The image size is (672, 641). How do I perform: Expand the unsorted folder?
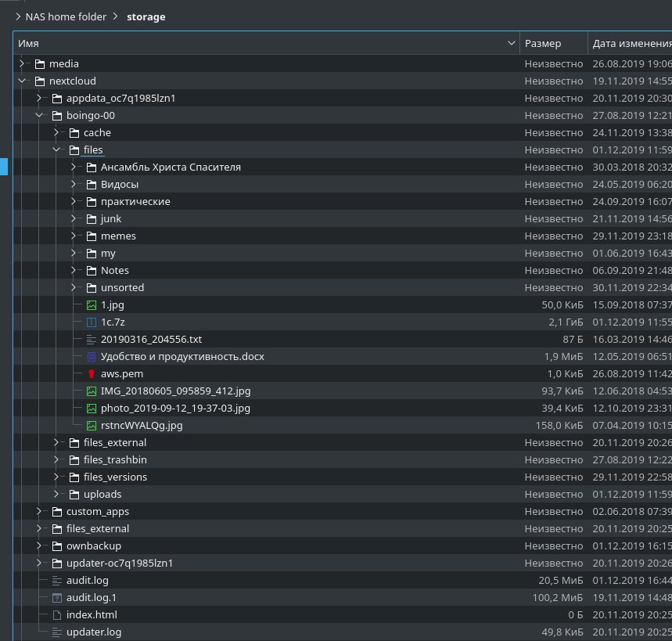point(74,287)
